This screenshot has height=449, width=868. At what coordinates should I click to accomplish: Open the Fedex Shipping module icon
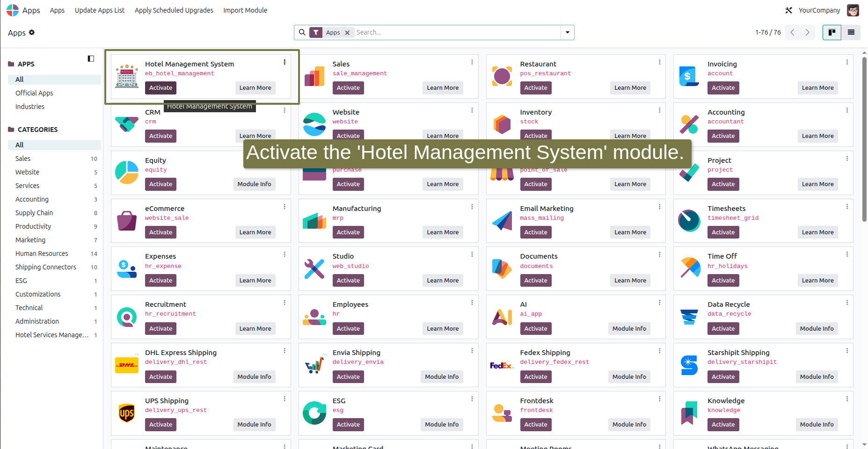tap(502, 365)
